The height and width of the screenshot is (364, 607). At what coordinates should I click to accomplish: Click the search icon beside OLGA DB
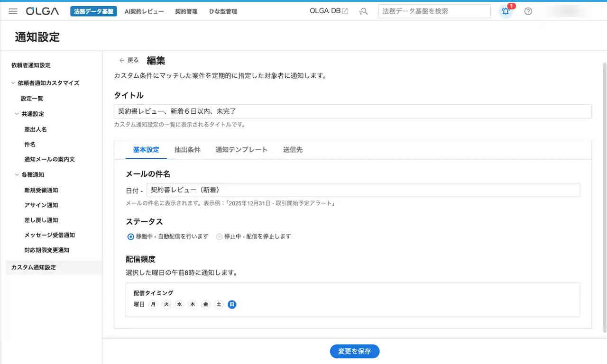(x=364, y=11)
